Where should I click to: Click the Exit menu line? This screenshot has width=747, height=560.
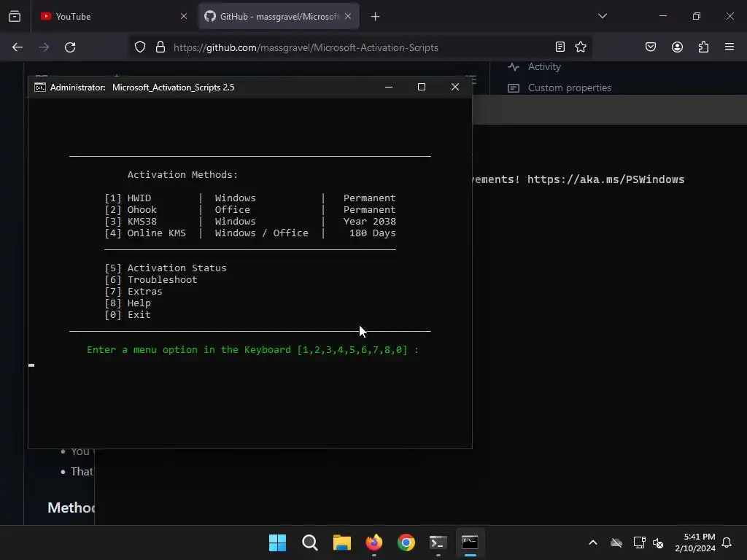click(128, 315)
